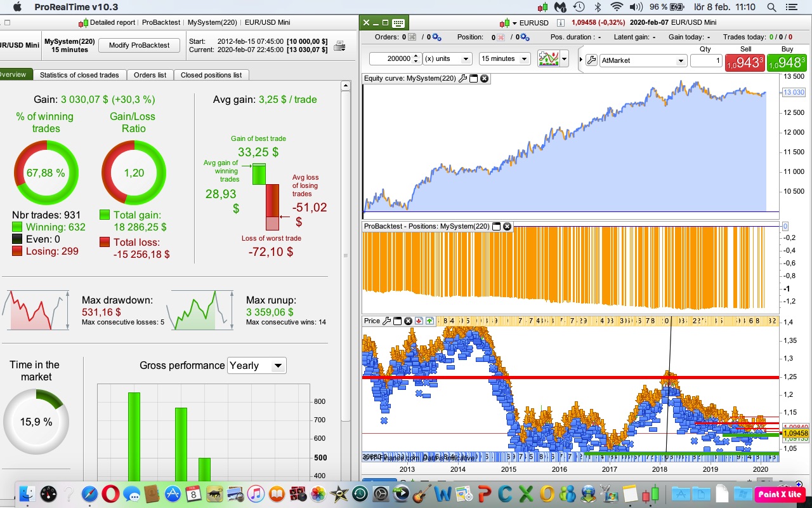The width and height of the screenshot is (812, 508).
Task: Open iTunes from the Dock
Action: (256, 493)
